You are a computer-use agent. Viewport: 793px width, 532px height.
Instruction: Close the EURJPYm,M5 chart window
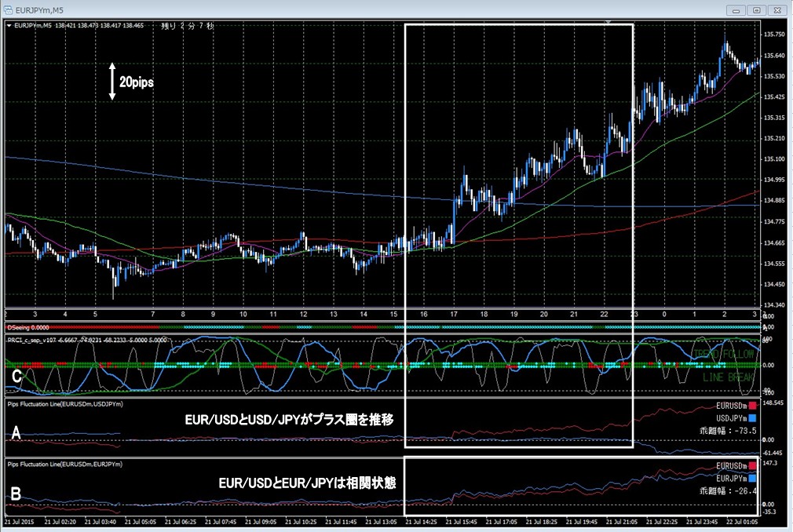point(777,10)
